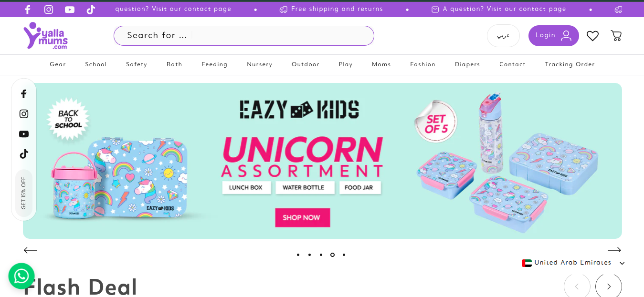Viewport: 644px width, 297px height.
Task: Open the Nursery menu category
Action: click(x=260, y=64)
